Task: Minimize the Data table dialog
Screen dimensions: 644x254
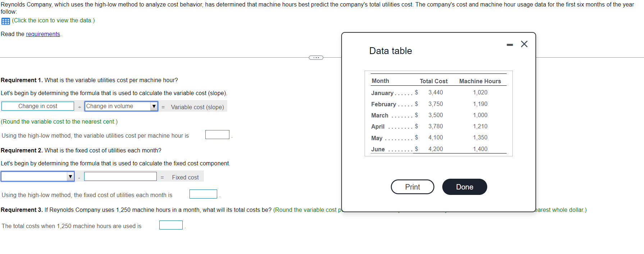Action: pos(510,44)
